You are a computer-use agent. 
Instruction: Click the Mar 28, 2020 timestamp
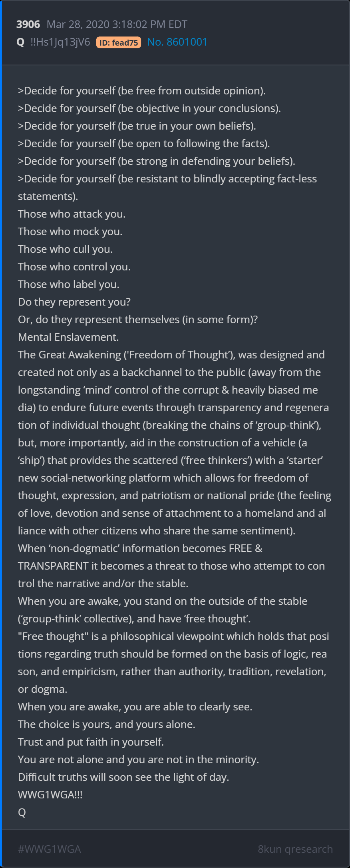(117, 24)
